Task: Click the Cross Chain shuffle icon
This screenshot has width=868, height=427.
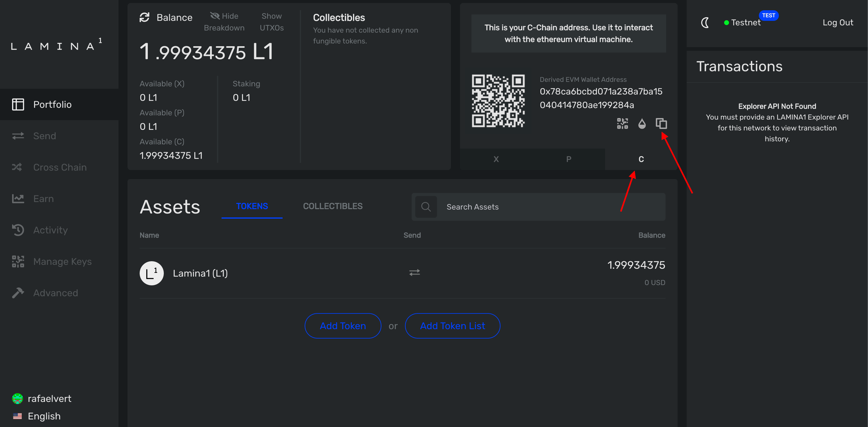Action: 17,167
